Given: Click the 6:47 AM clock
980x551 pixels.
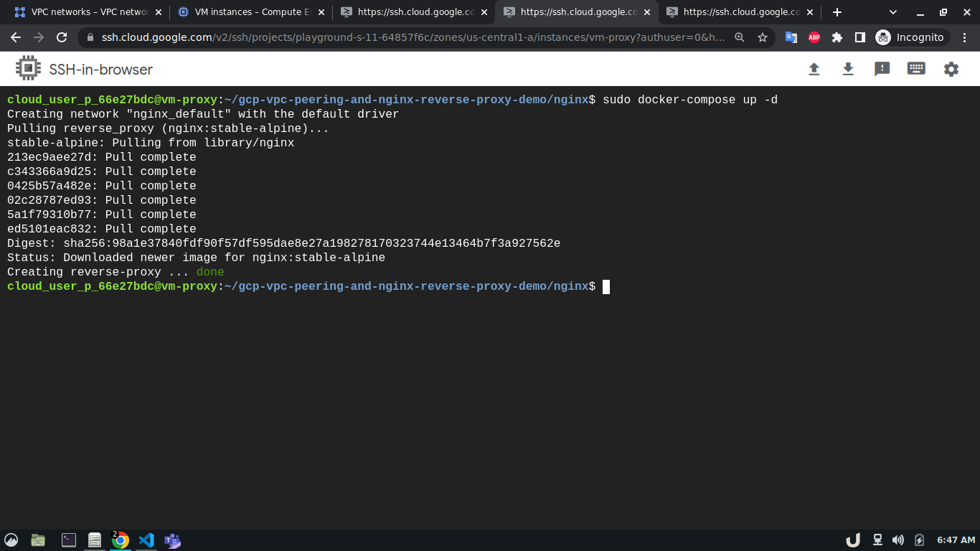Looking at the screenshot, I should pos(956,540).
